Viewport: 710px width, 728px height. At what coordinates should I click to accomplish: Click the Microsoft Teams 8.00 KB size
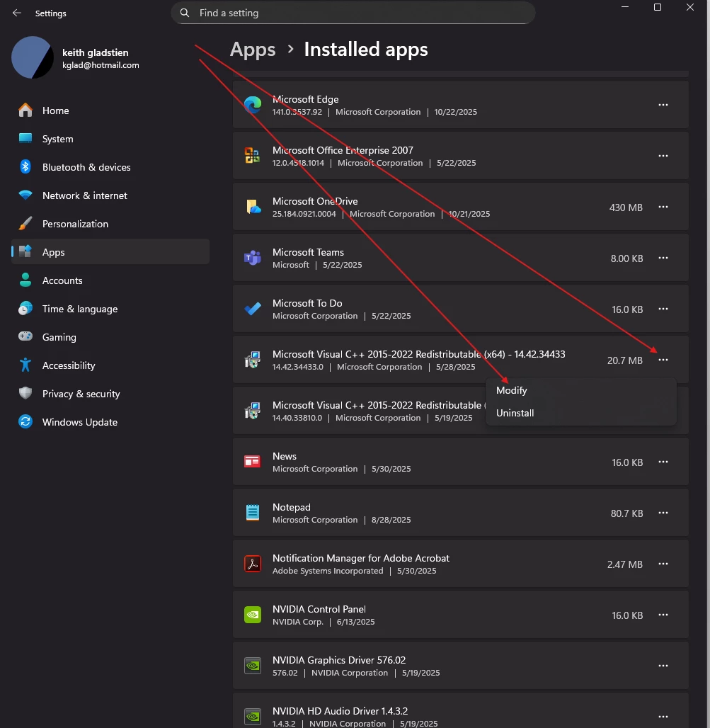[626, 258]
